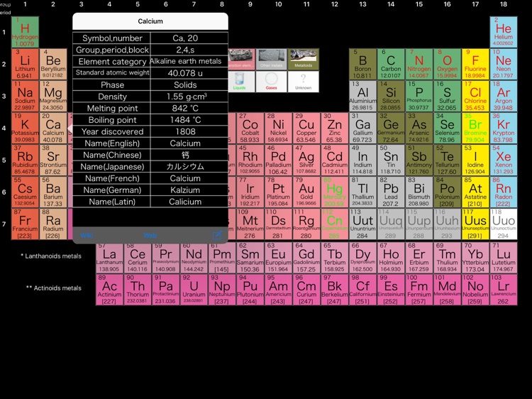
Task: Click the 'Alkaline earth metals' category value
Action: click(x=185, y=62)
